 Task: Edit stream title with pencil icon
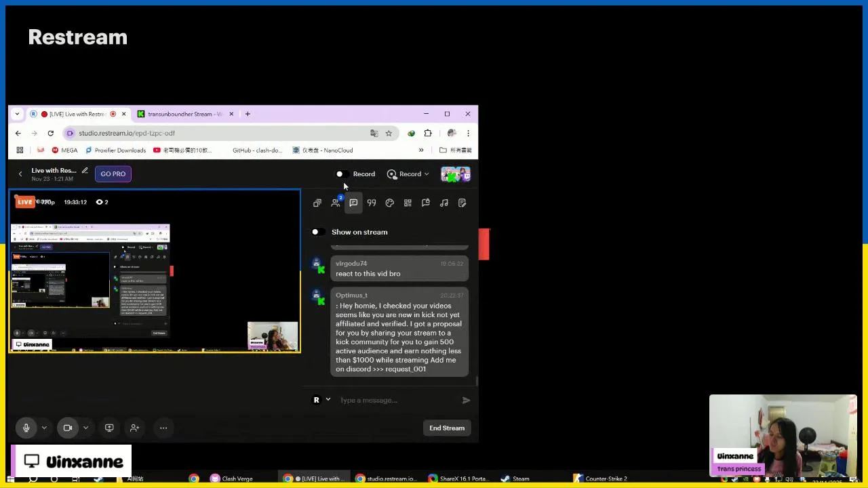(85, 170)
